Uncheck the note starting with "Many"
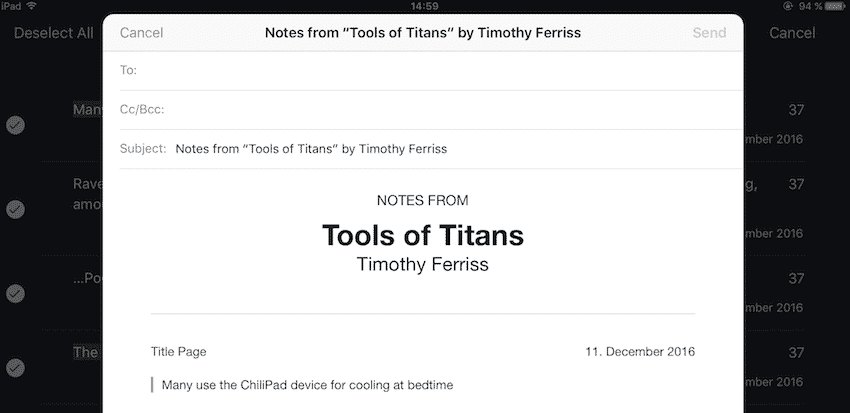 pyautogui.click(x=15, y=125)
